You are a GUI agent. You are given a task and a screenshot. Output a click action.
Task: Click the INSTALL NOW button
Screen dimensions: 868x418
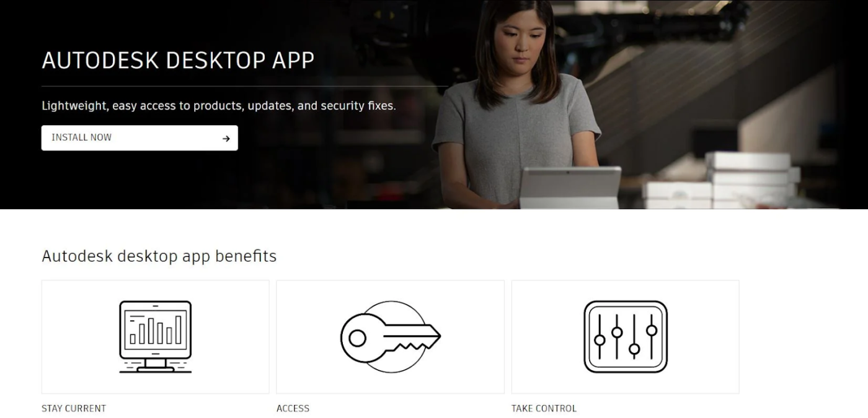(x=139, y=138)
